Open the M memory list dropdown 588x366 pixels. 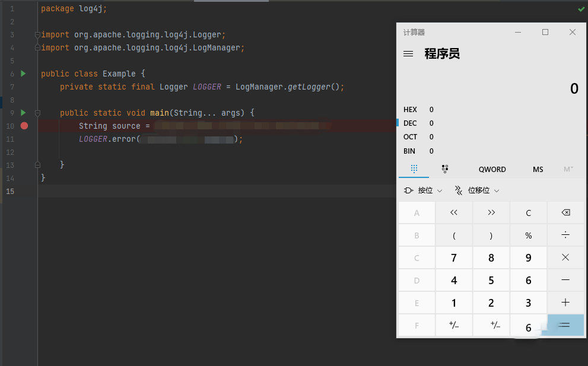point(568,170)
